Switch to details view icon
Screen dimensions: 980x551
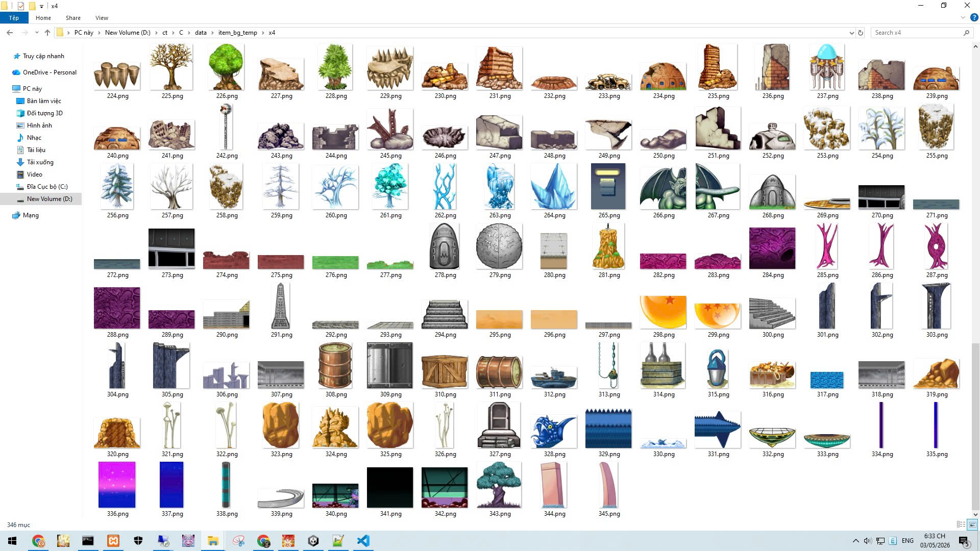pos(961,524)
